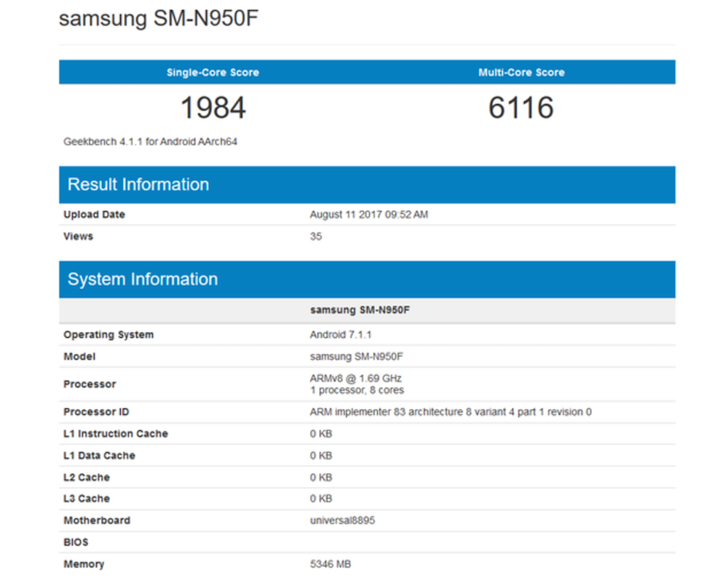Click the Model value samsung SM-N950F
The image size is (728, 578).
click(357, 357)
